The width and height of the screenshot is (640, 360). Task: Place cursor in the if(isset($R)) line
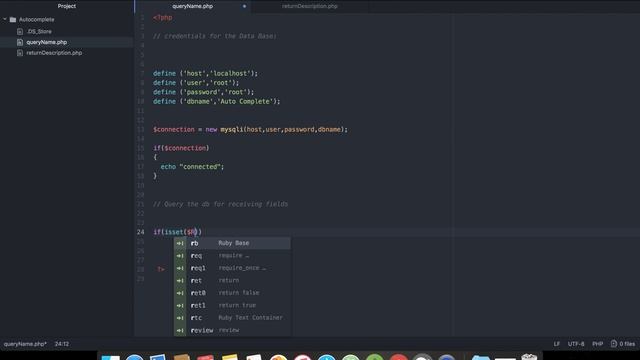(178, 232)
